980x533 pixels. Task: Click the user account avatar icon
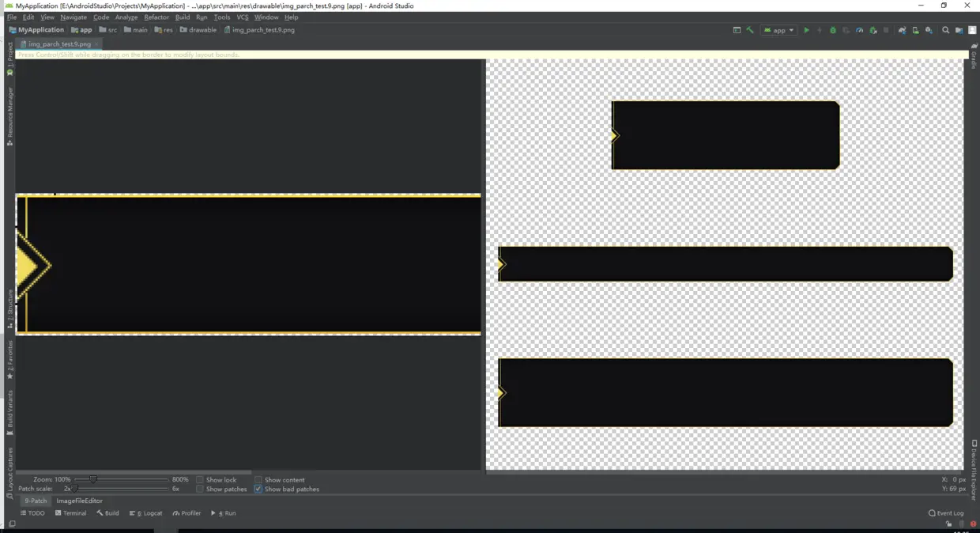pyautogui.click(x=973, y=30)
